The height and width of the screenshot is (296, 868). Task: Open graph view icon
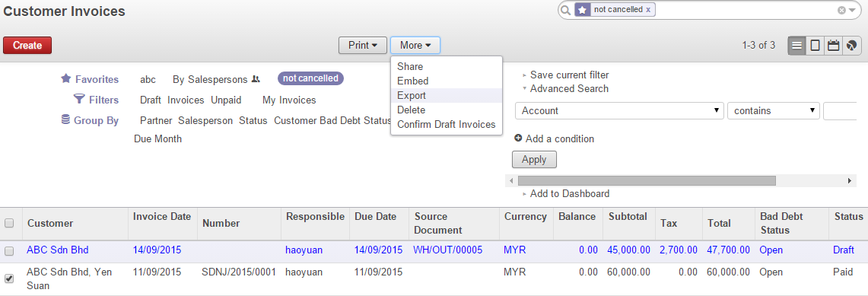point(851,46)
